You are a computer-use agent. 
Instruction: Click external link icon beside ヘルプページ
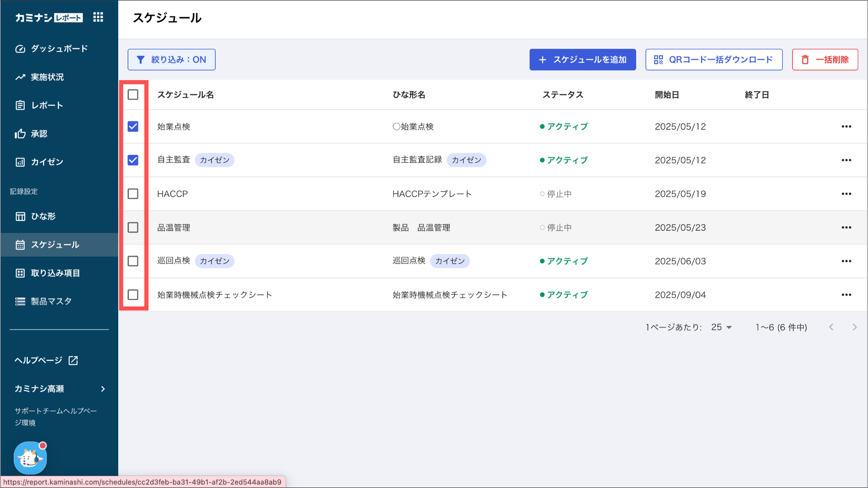point(73,360)
